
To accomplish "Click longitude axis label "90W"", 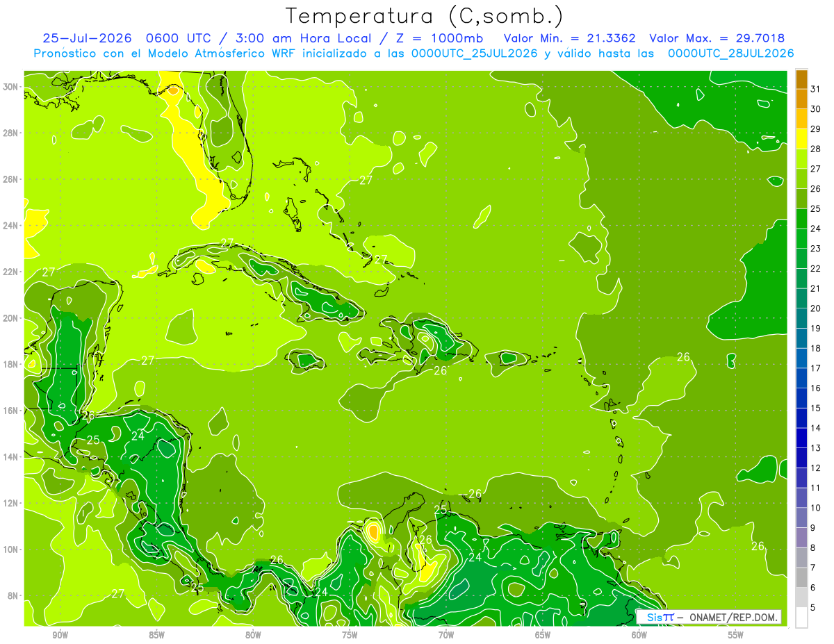I will coord(60,636).
